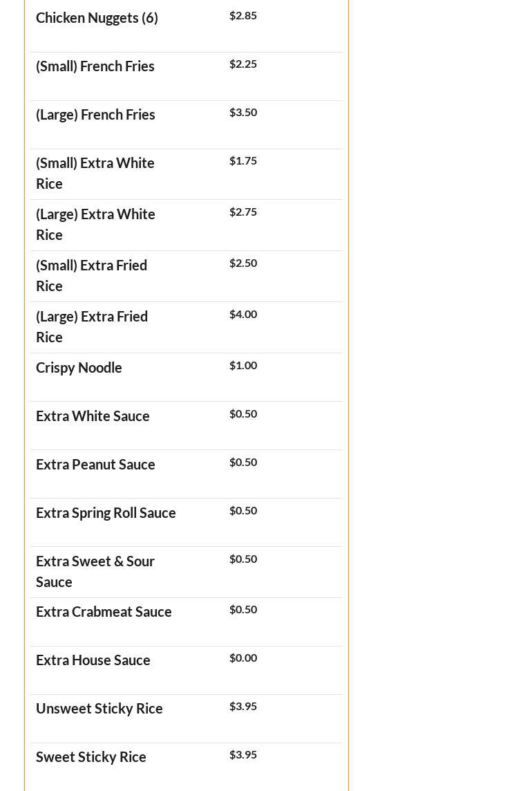Choose Extra White Sauce
Screen dimensions: 532x791
coord(93,416)
